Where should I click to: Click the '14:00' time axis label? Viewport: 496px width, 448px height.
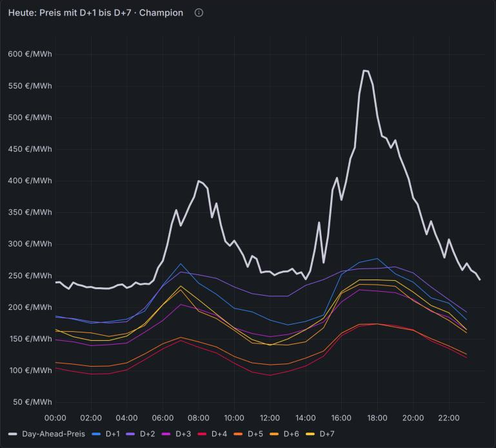pos(306,418)
